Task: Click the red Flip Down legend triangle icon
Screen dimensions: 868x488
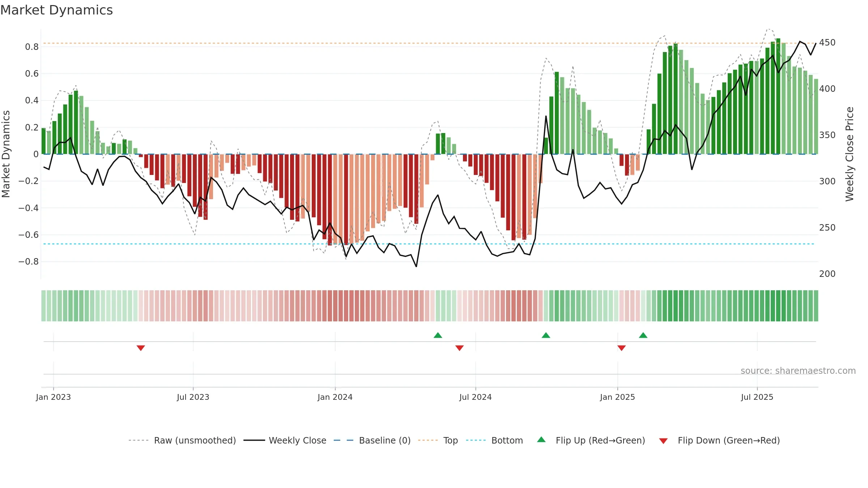Action: point(663,441)
